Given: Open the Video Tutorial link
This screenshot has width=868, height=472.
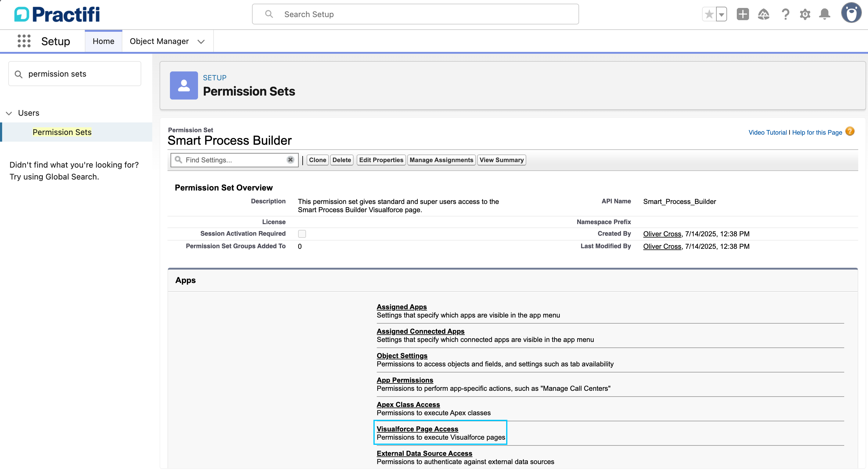Looking at the screenshot, I should [768, 133].
